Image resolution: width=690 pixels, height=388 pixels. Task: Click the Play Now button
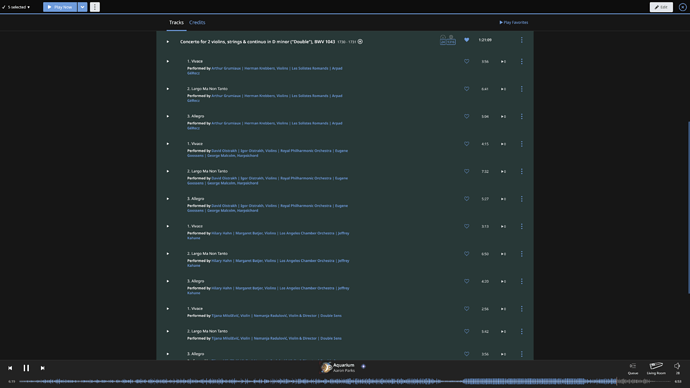[60, 7]
